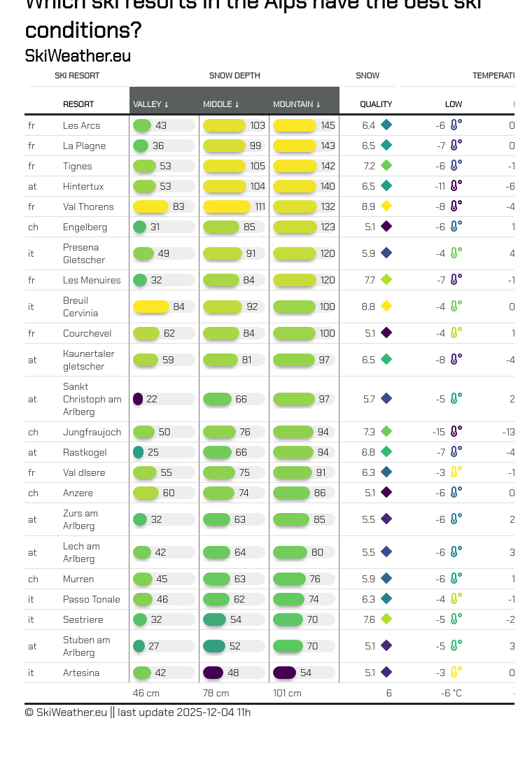
Task: Click the thermometer icon in Hintertux row
Action: point(456,186)
